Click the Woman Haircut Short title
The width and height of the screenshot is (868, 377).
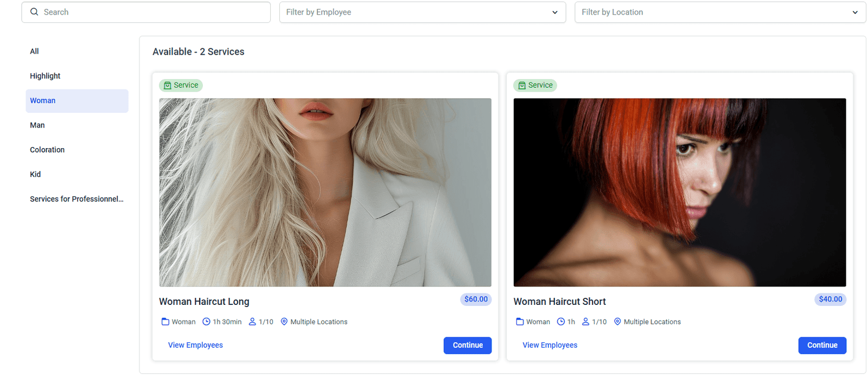[x=559, y=302]
